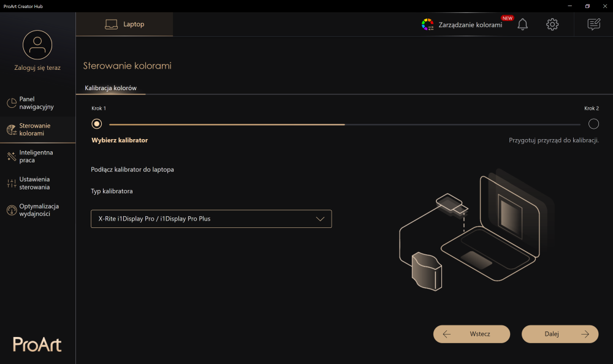613x364 pixels.
Task: Click the Wstecz back button
Action: coord(471,334)
